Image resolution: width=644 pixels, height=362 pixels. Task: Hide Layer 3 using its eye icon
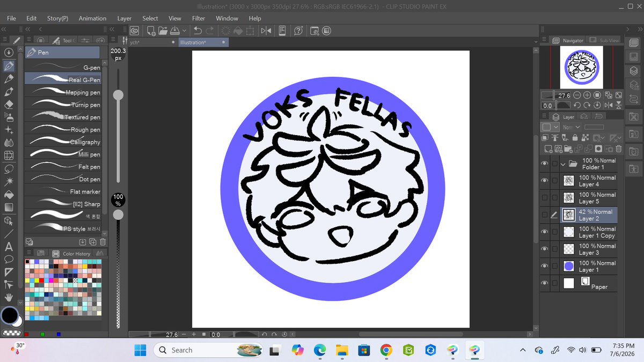click(x=545, y=249)
